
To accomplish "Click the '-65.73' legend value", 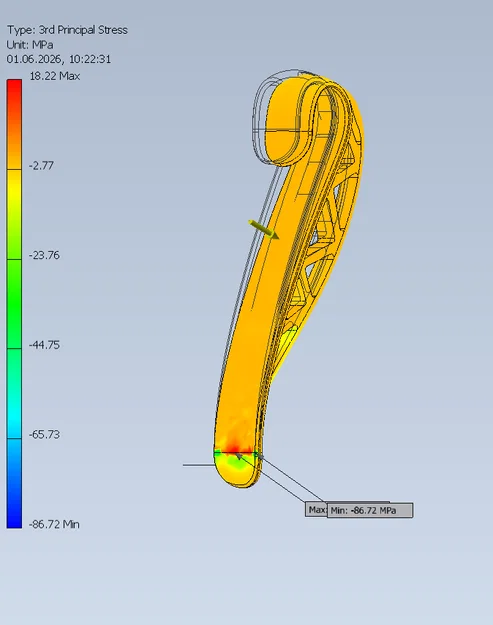I will pos(44,434).
